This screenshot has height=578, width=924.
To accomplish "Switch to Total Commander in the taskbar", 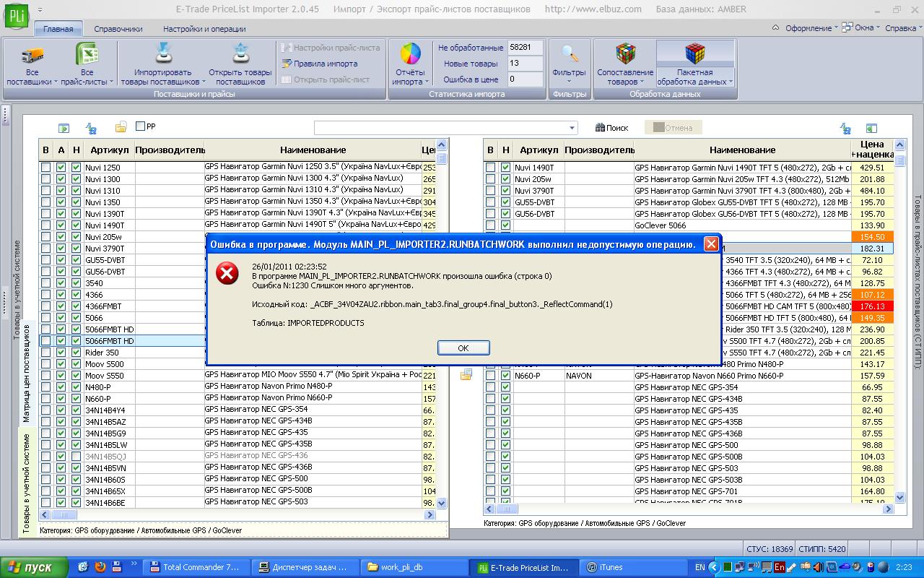I will pyautogui.click(x=196, y=567).
